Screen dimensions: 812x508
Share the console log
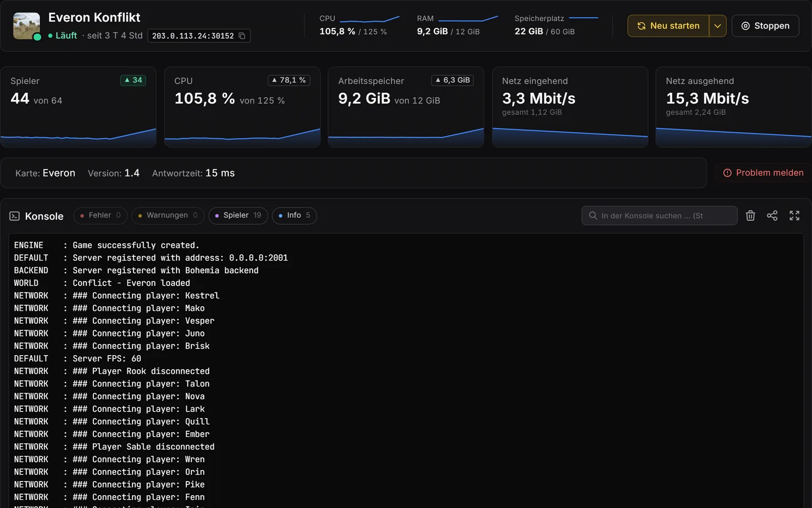[772, 215]
